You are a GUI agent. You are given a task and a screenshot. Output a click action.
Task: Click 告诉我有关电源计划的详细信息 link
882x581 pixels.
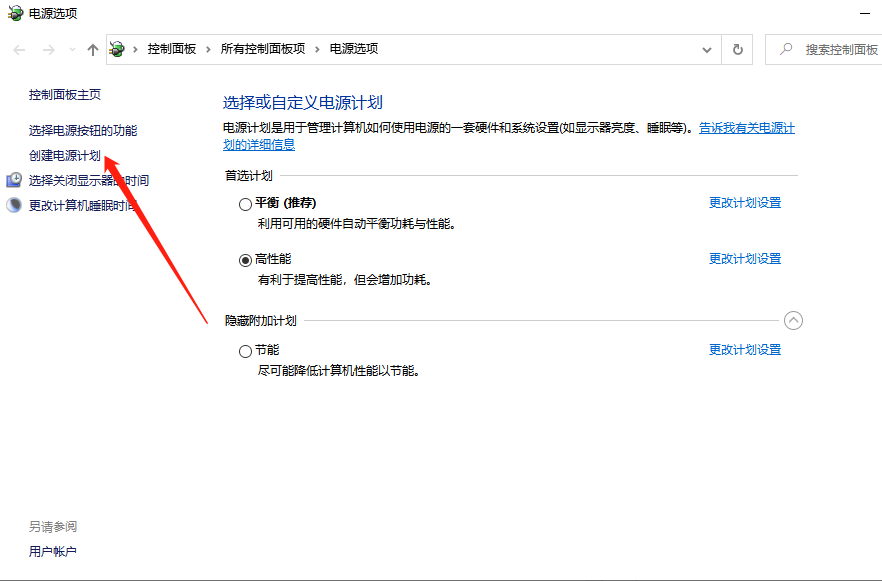pos(745,127)
